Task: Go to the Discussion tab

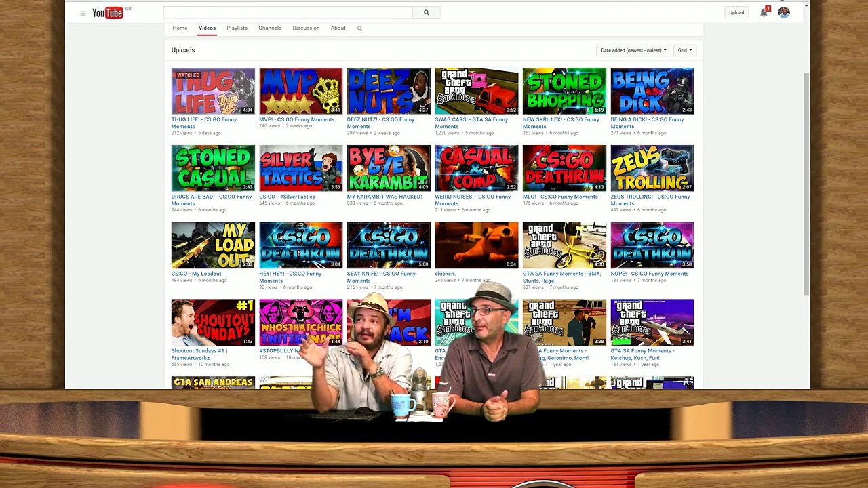Action: click(x=306, y=28)
